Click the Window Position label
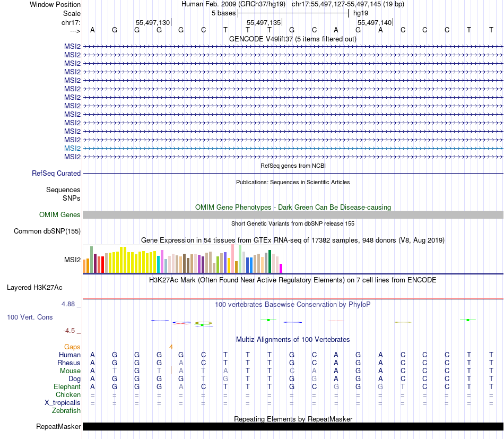This screenshot has width=504, height=439. (x=55, y=4)
